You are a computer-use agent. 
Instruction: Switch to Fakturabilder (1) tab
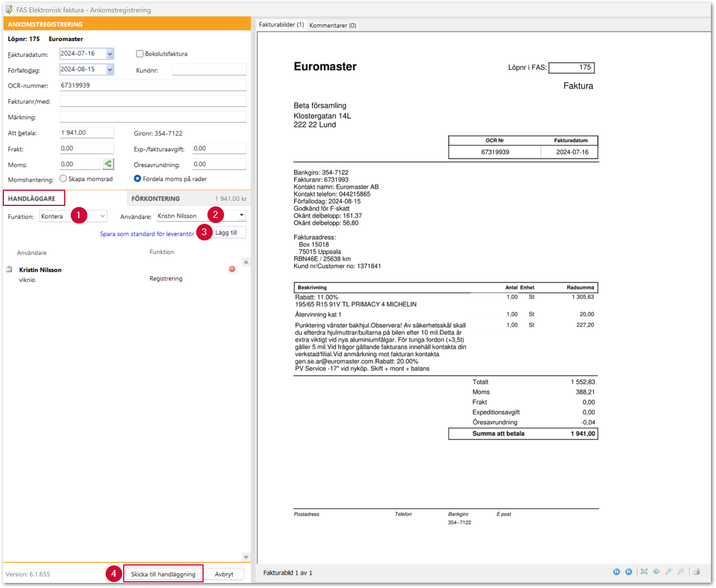click(281, 25)
